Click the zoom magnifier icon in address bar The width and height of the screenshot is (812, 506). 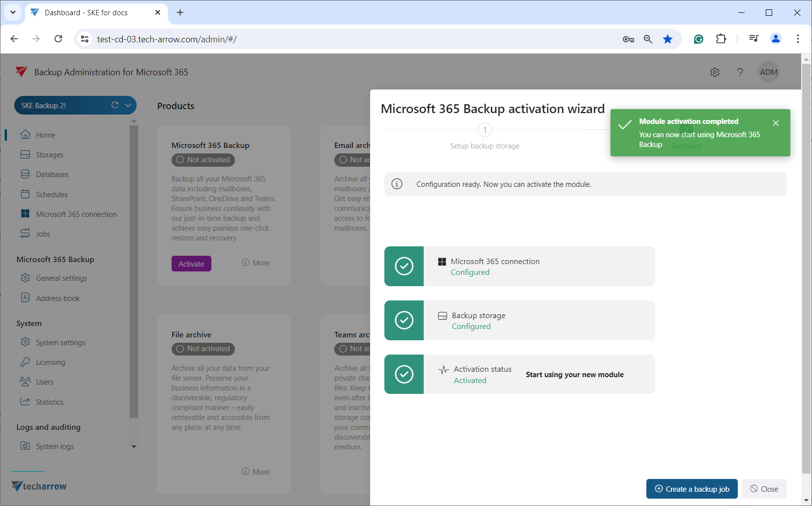648,39
